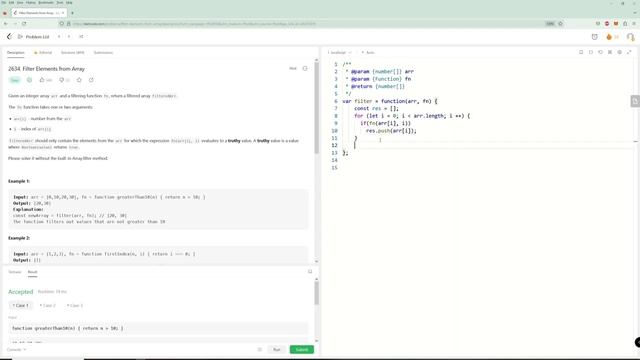640x360 pixels.
Task: Select Case 1 result
Action: tap(20, 305)
